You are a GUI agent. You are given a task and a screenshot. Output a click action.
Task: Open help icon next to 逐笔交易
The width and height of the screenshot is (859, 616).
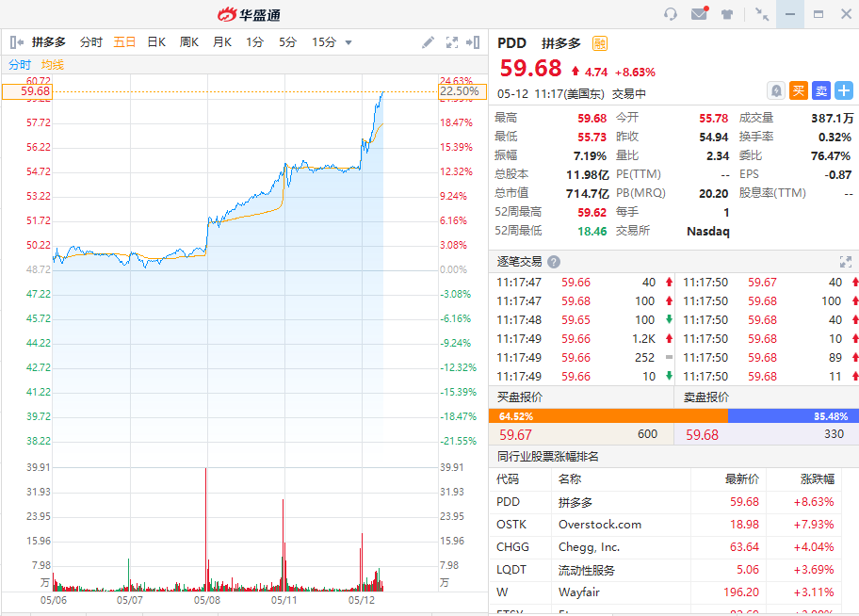[554, 262]
